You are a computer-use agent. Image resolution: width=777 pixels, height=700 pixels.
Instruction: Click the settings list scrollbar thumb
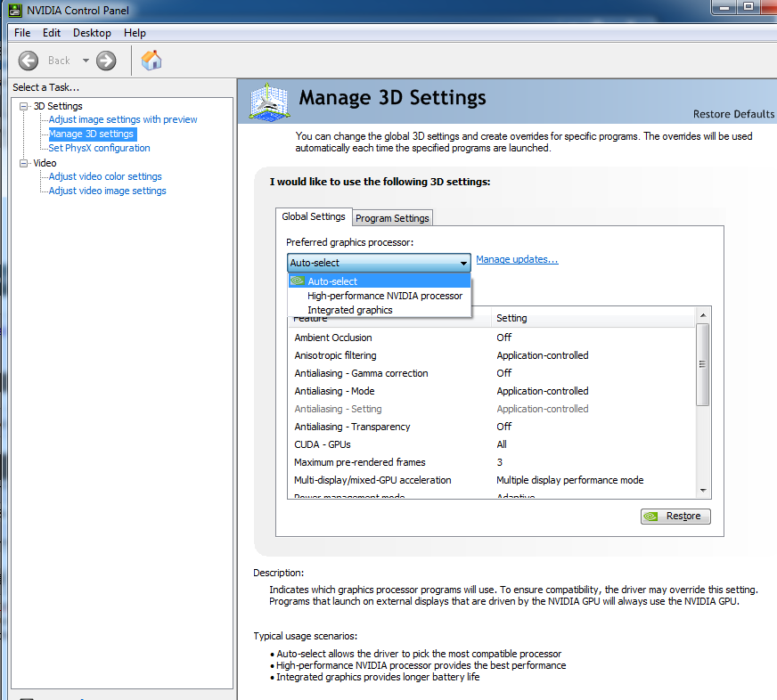point(702,364)
